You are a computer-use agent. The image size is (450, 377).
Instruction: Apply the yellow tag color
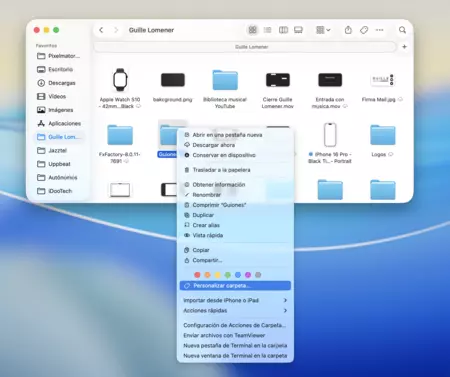click(218, 275)
